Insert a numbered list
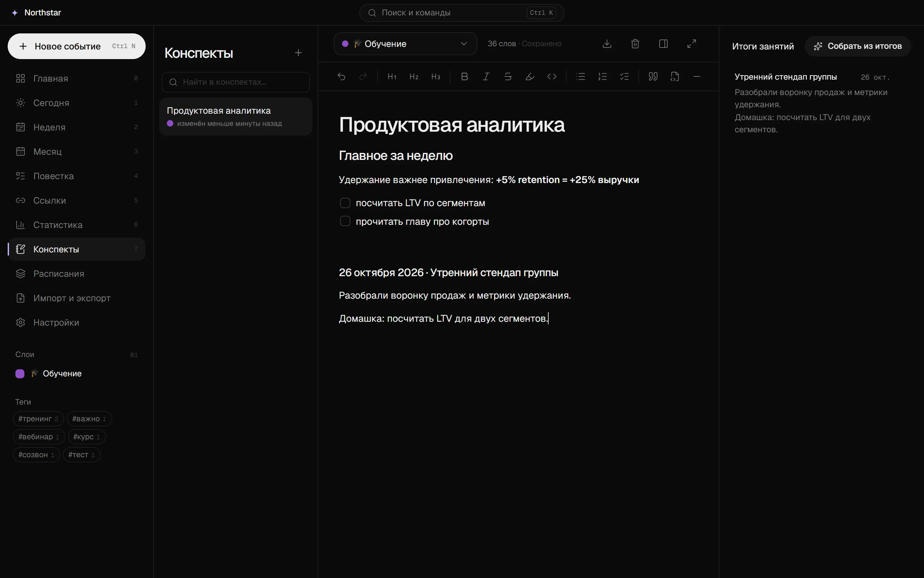Viewport: 924px width, 578px height. tap(602, 76)
